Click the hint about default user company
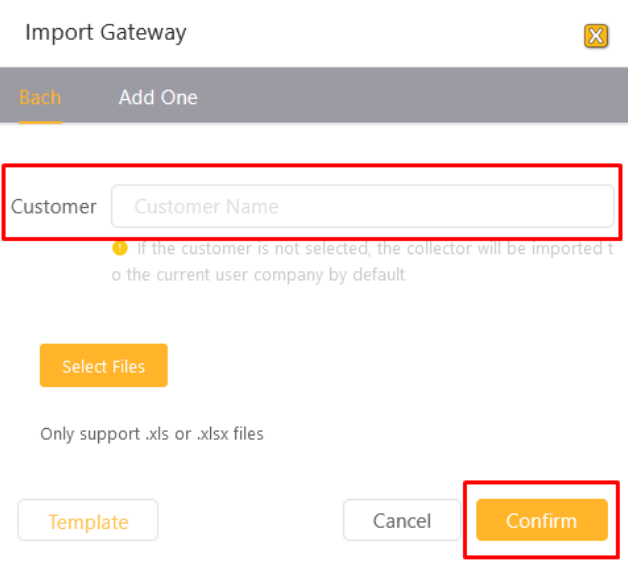The height and width of the screenshot is (571, 628). (x=362, y=261)
